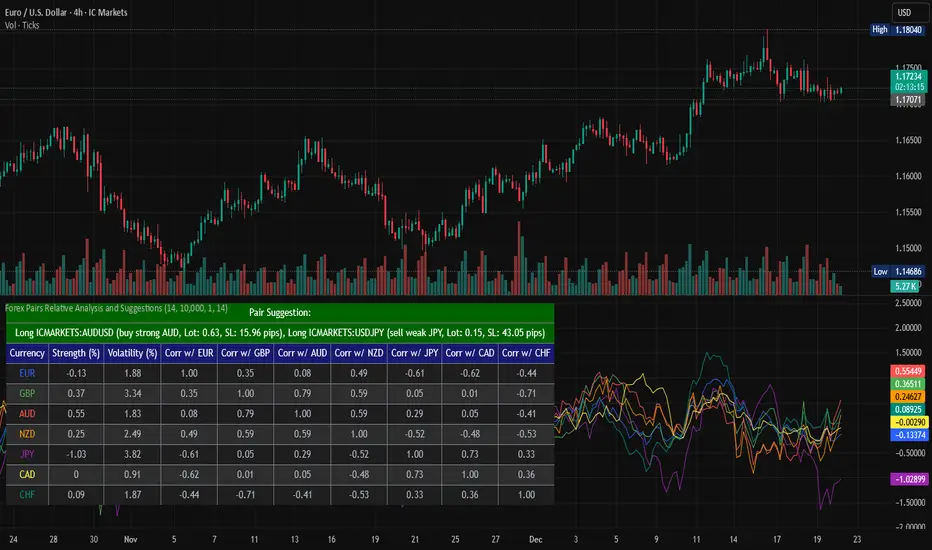The width and height of the screenshot is (932, 550).
Task: Click the High 1.18040 price label
Action: click(x=895, y=31)
